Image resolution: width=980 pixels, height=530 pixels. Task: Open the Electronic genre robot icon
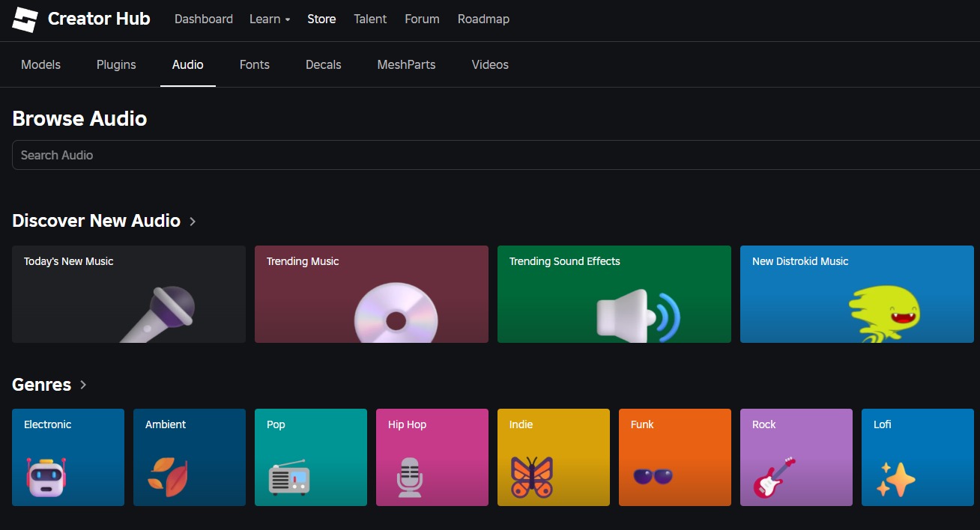46,477
